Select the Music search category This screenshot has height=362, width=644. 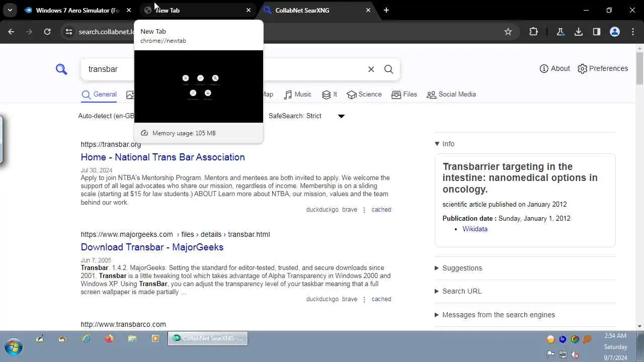(298, 95)
